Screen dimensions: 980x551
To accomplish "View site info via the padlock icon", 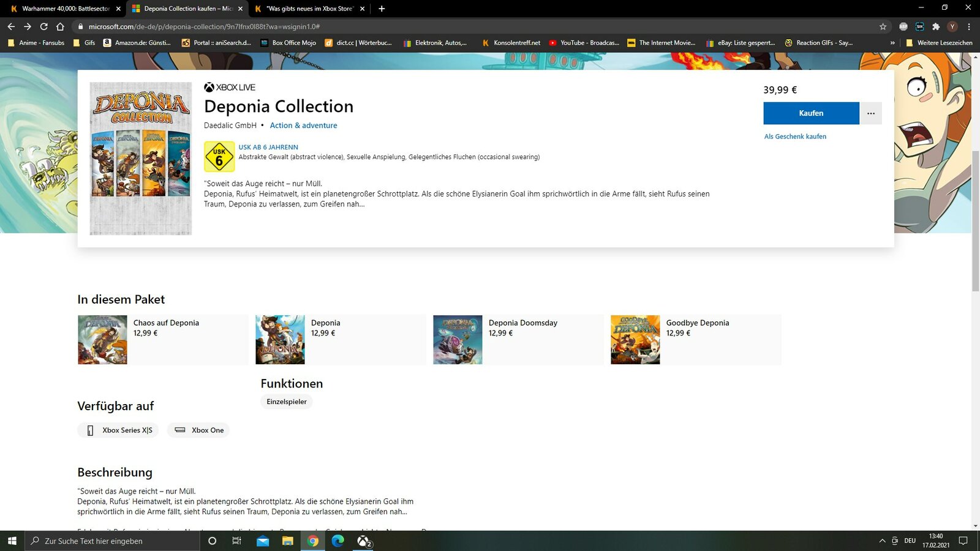I will [x=80, y=26].
